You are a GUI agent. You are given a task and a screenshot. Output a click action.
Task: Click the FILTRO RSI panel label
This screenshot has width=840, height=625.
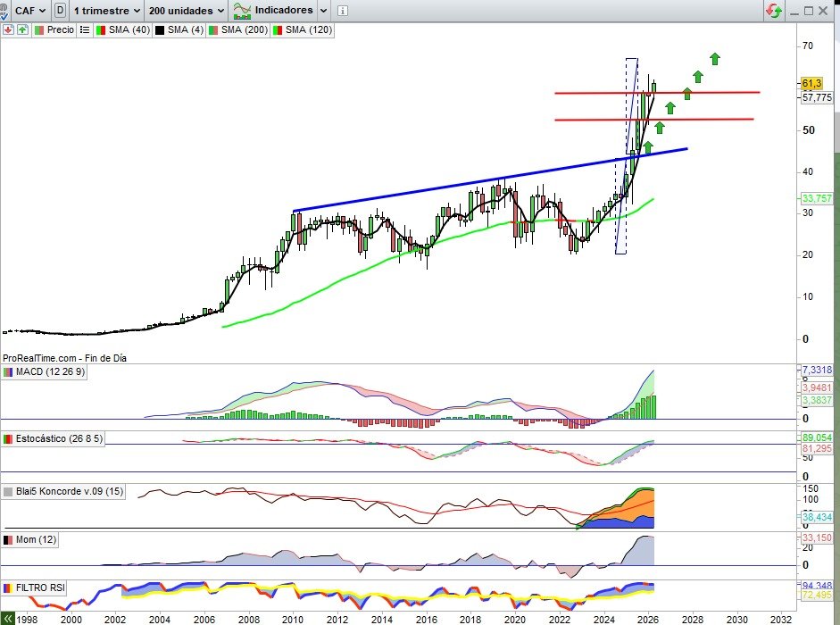(34, 587)
